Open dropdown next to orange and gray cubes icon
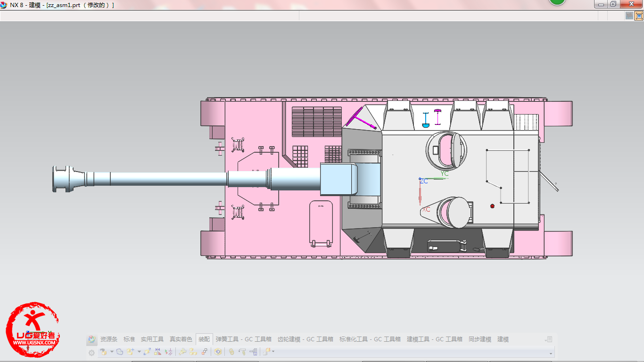The width and height of the screenshot is (644, 362). [x=273, y=351]
